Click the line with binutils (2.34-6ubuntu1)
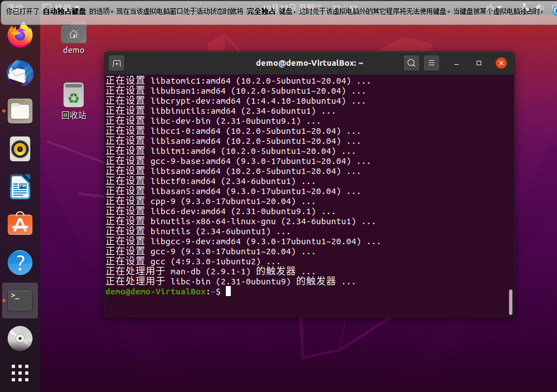The height and width of the screenshot is (392, 557). 198,231
